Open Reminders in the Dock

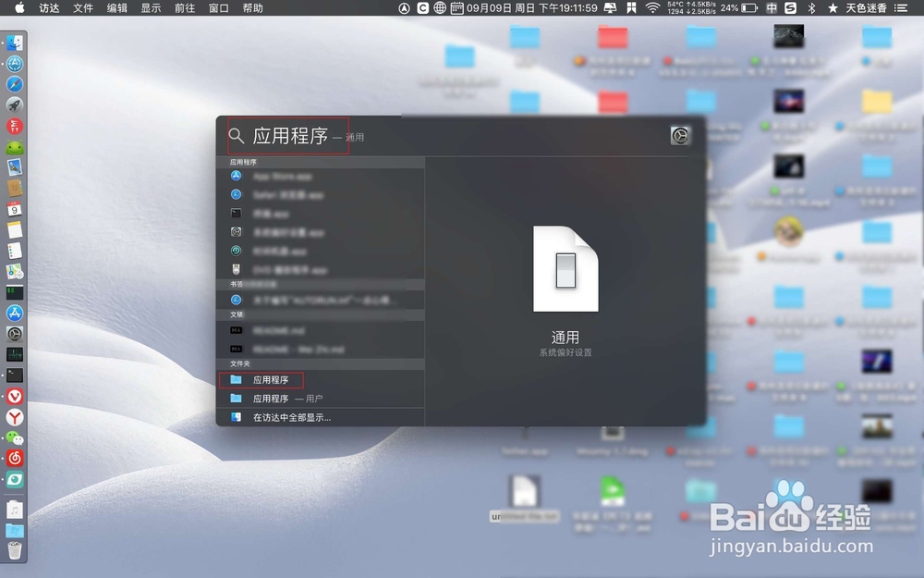point(15,251)
